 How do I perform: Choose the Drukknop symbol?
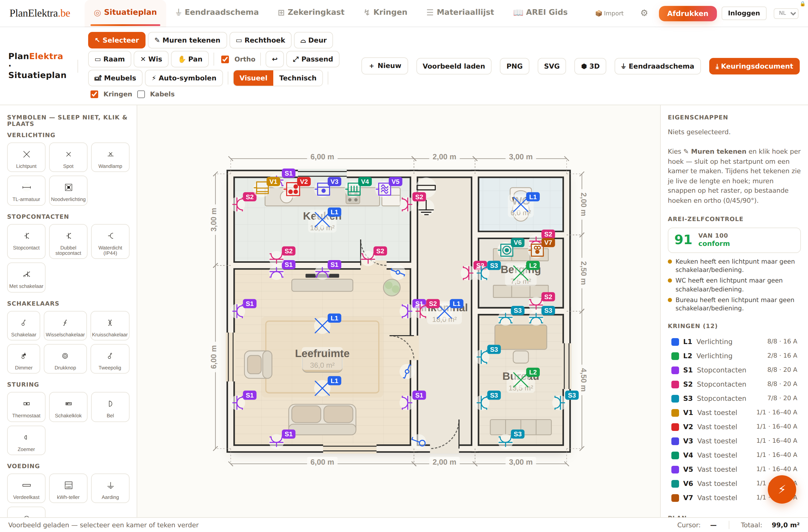pos(65,359)
